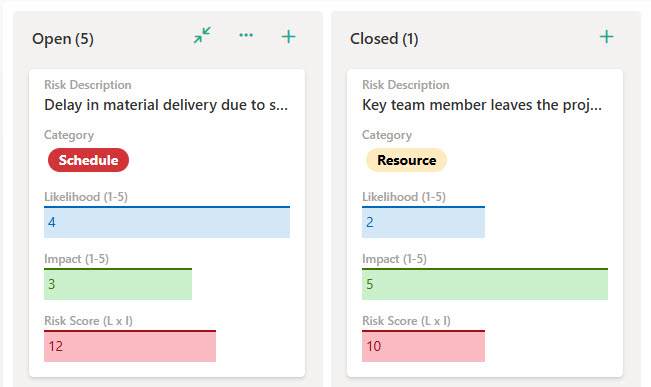The width and height of the screenshot is (651, 387).
Task: Select the Schedule category pill
Action: coord(88,160)
